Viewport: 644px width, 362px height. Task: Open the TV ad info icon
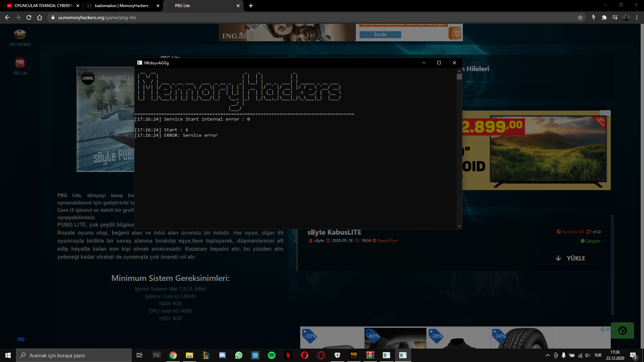[x=602, y=113]
